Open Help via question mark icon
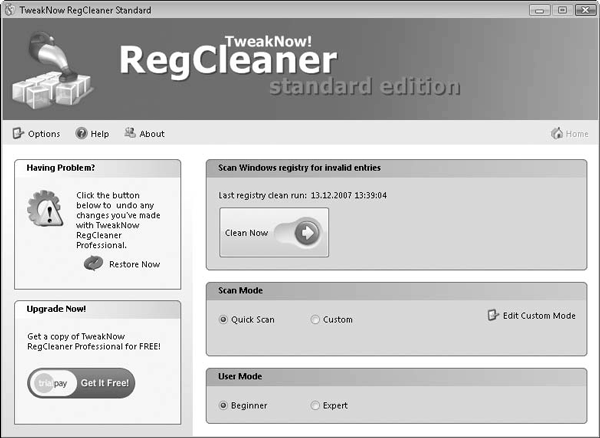Screen dimensions: 600x438 coord(81,133)
